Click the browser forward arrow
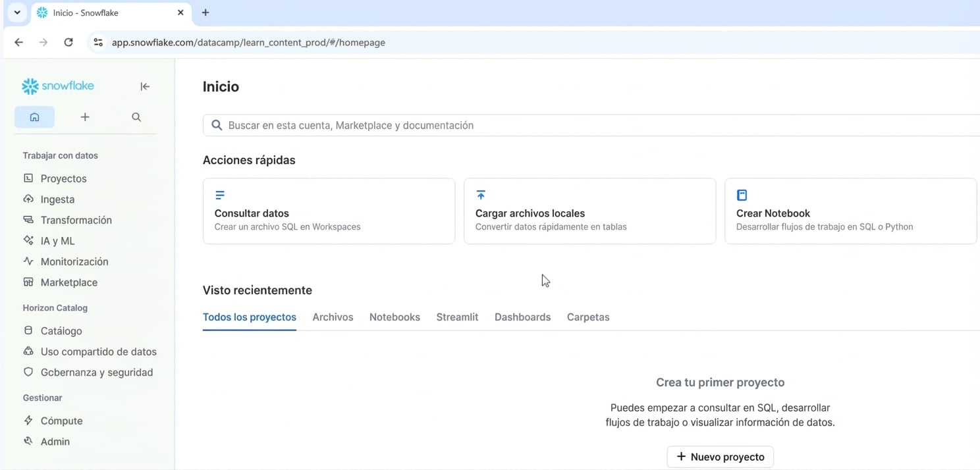The height and width of the screenshot is (470, 980). (x=43, y=42)
